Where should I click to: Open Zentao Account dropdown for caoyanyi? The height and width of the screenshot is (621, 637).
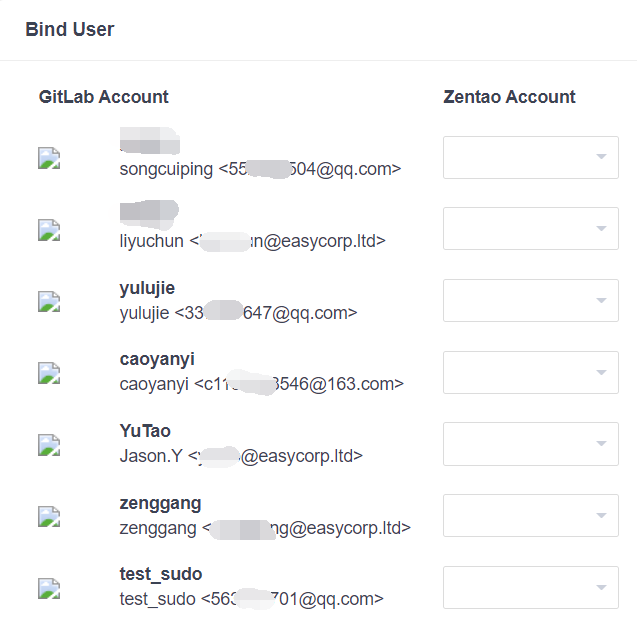pyautogui.click(x=530, y=372)
